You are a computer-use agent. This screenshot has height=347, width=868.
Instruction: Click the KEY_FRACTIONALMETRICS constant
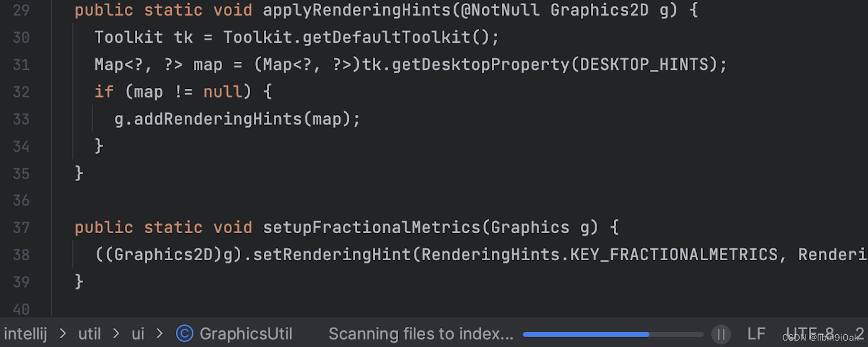(674, 254)
